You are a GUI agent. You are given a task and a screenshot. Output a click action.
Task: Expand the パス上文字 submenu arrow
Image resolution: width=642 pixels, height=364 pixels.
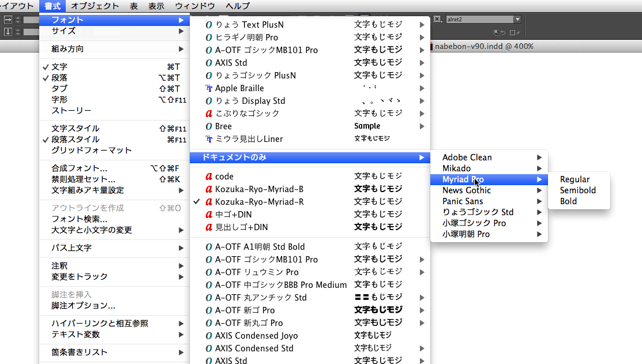click(181, 248)
